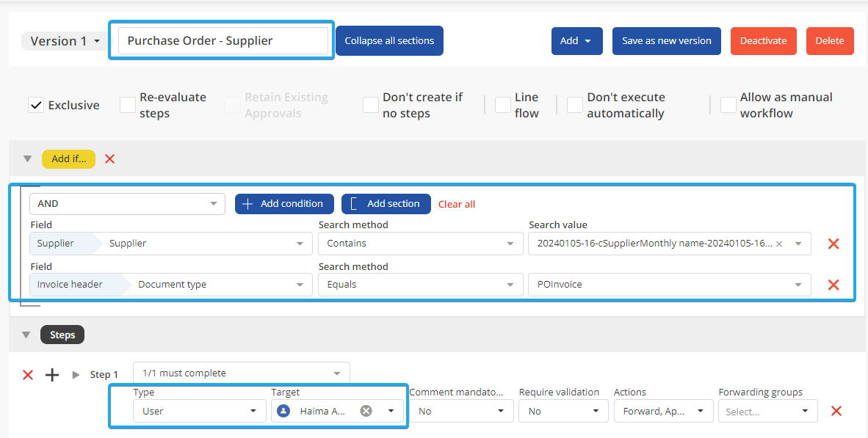
Task: Add a new step with plus icon
Action: (x=52, y=375)
